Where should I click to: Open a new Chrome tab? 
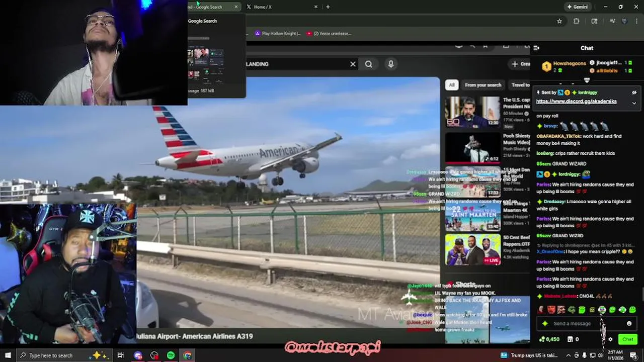(328, 7)
